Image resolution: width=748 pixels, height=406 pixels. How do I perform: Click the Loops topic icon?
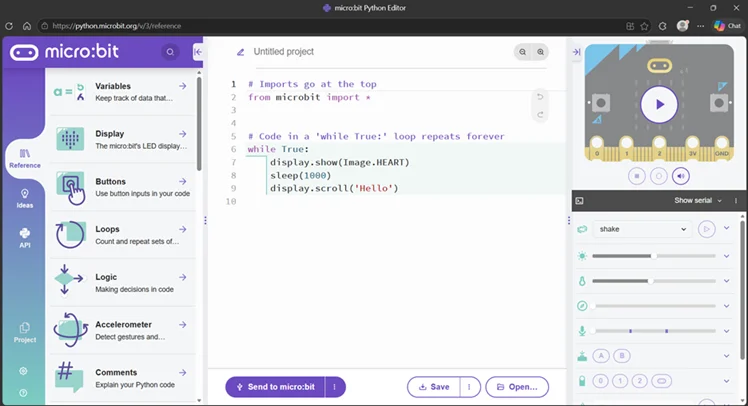(x=71, y=234)
